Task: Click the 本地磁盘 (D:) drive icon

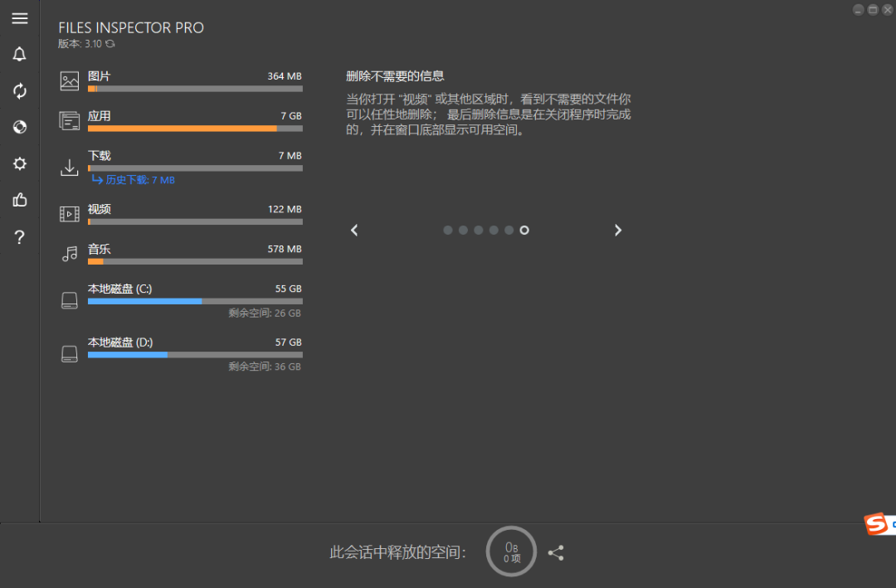Action: click(69, 354)
